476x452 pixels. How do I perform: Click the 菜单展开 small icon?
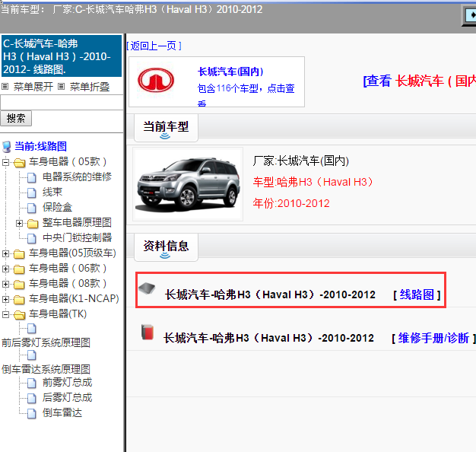pos(5,87)
